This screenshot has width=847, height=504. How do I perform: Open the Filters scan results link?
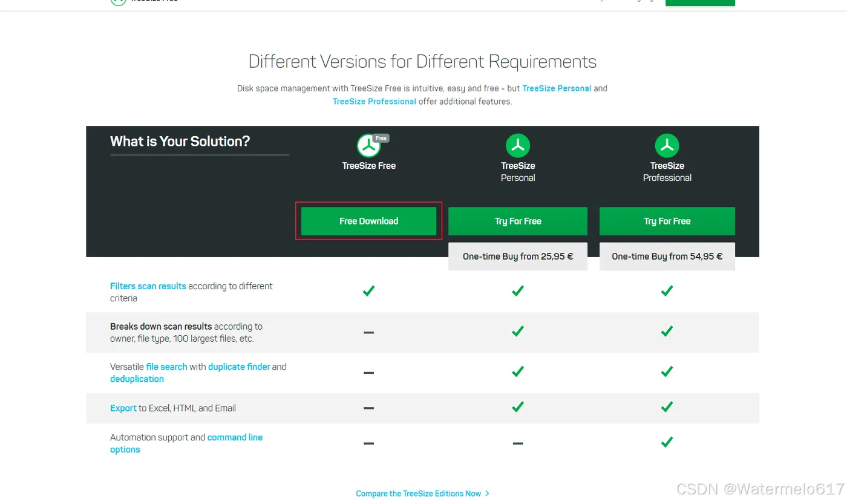(148, 286)
